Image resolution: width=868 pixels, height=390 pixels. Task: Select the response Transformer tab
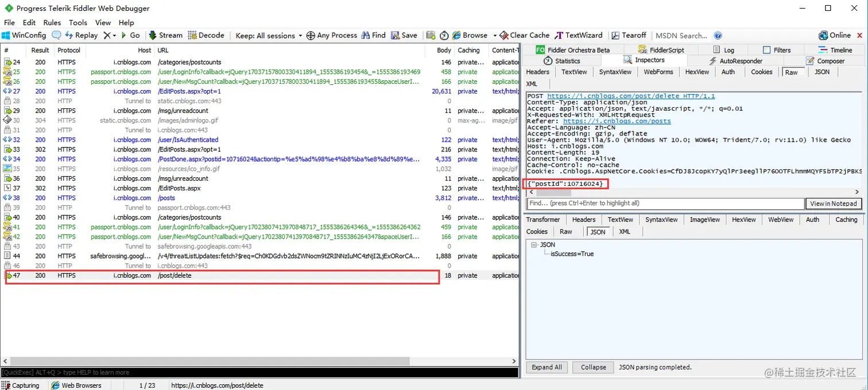[x=543, y=220]
